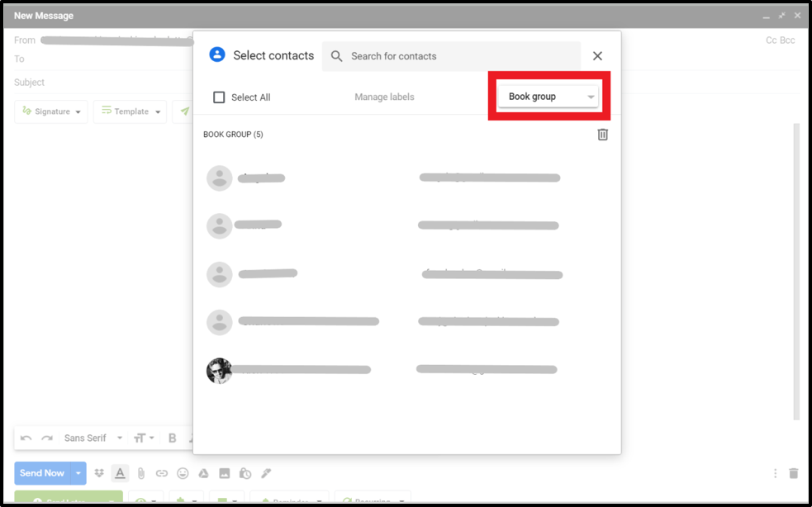Toggle bold formatting
The width and height of the screenshot is (812, 507).
point(173,438)
